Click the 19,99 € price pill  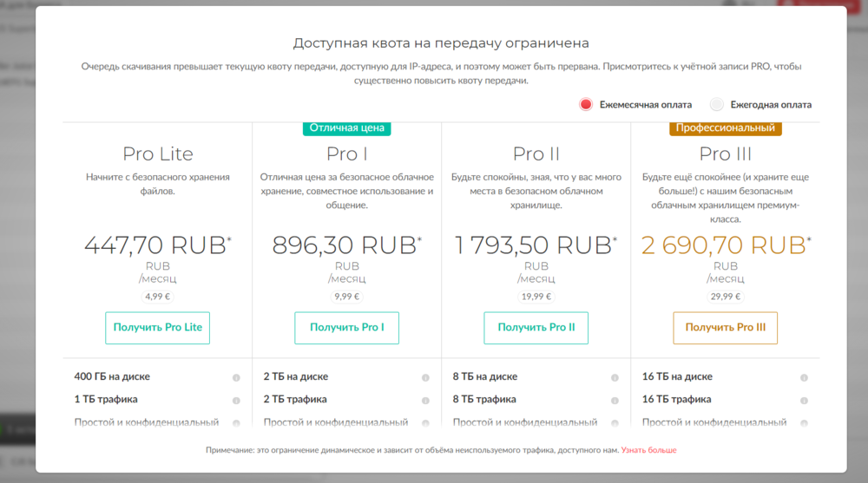(x=536, y=297)
